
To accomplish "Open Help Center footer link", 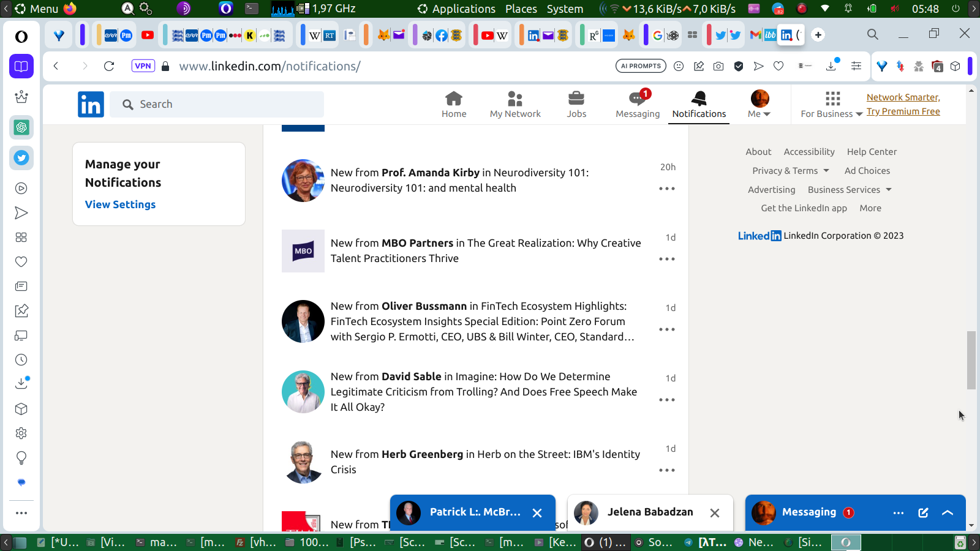I will [x=872, y=152].
